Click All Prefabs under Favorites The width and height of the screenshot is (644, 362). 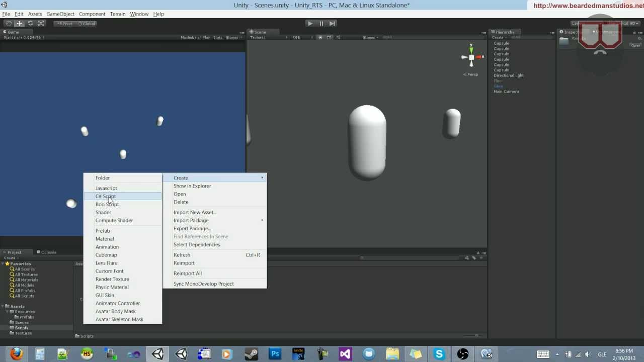(x=25, y=291)
